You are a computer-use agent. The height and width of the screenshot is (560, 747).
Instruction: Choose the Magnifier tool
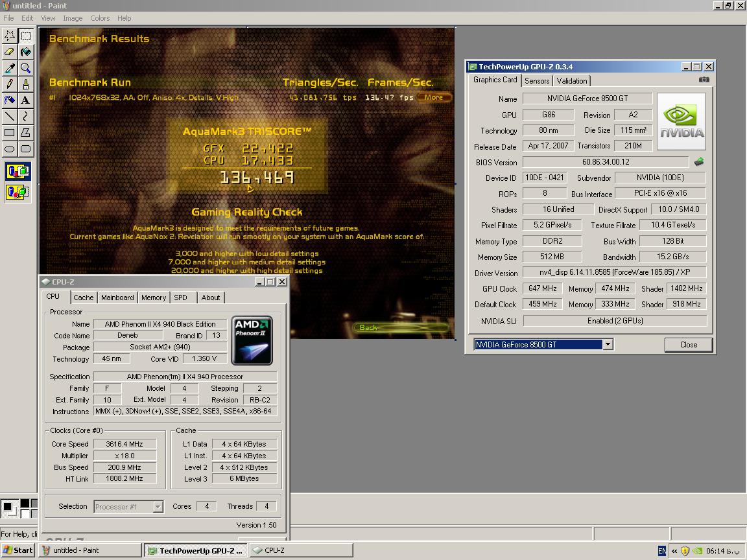(26, 68)
